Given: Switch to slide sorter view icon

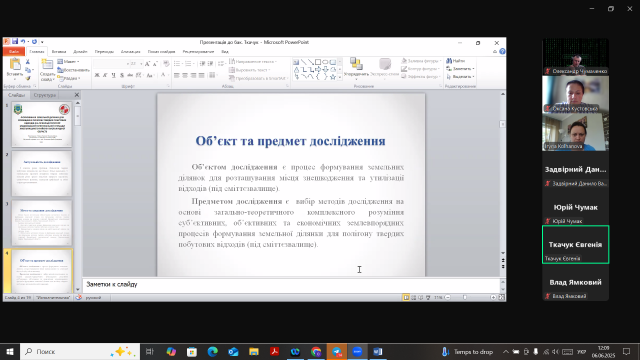Looking at the screenshot, I should coord(413,298).
